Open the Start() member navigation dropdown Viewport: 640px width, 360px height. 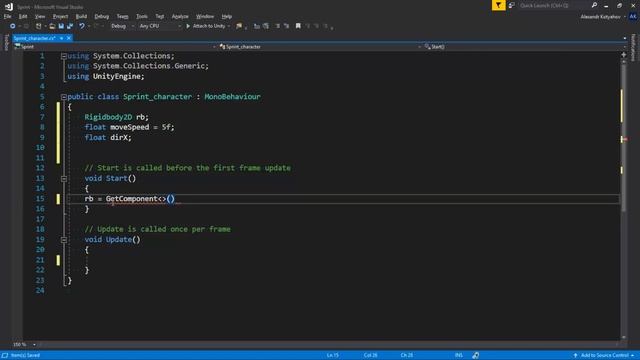click(524, 47)
